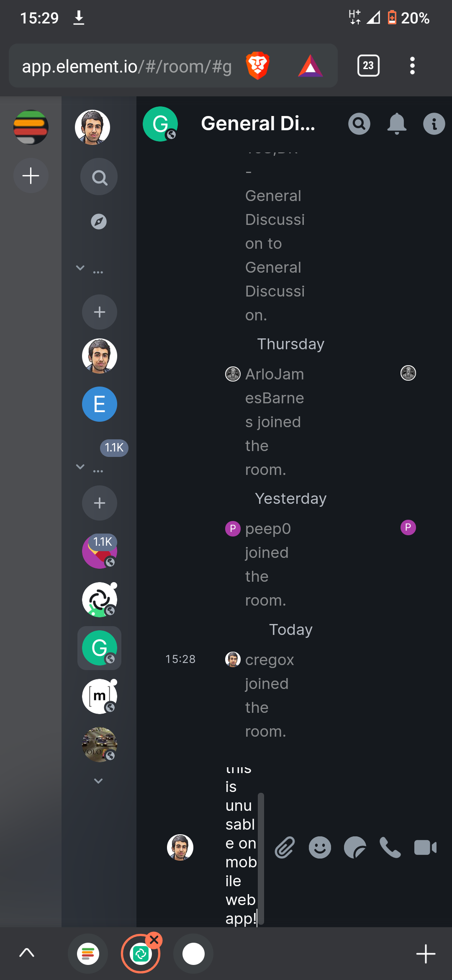
Task: Show room info panel
Action: pyautogui.click(x=434, y=124)
